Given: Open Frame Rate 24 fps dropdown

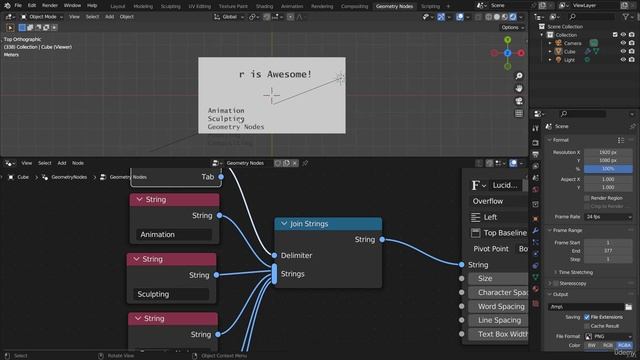Looking at the screenshot, I should [608, 217].
